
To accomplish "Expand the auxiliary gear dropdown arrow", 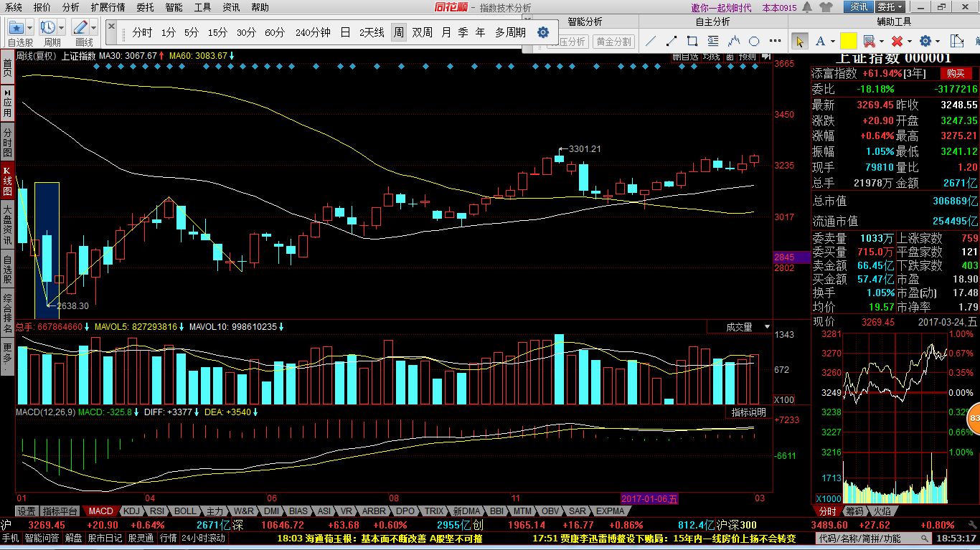I will (938, 42).
